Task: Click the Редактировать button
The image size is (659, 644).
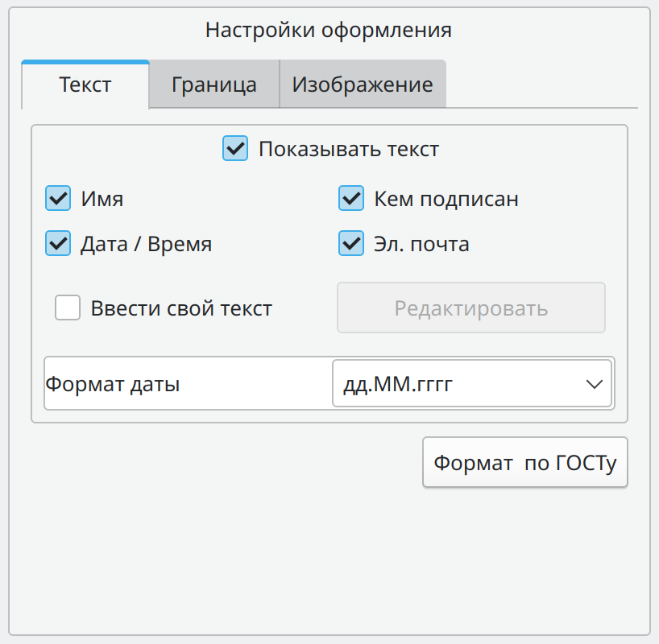Action: point(471,308)
